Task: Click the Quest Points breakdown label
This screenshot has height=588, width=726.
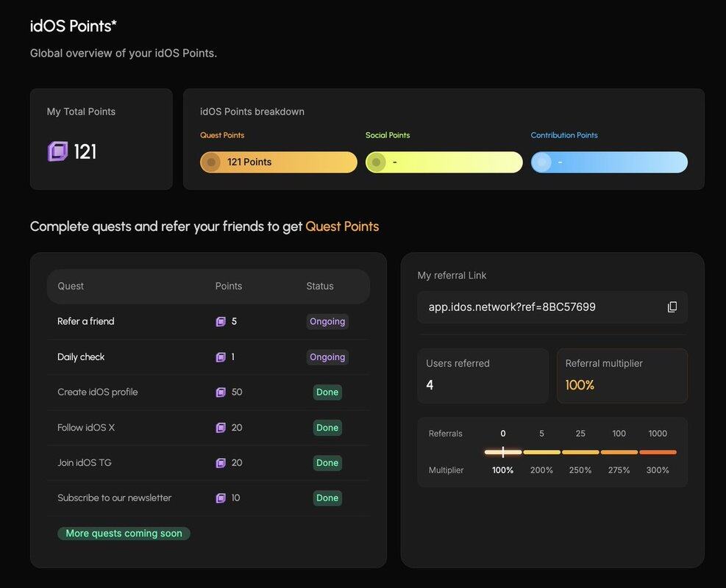Action: coord(222,135)
